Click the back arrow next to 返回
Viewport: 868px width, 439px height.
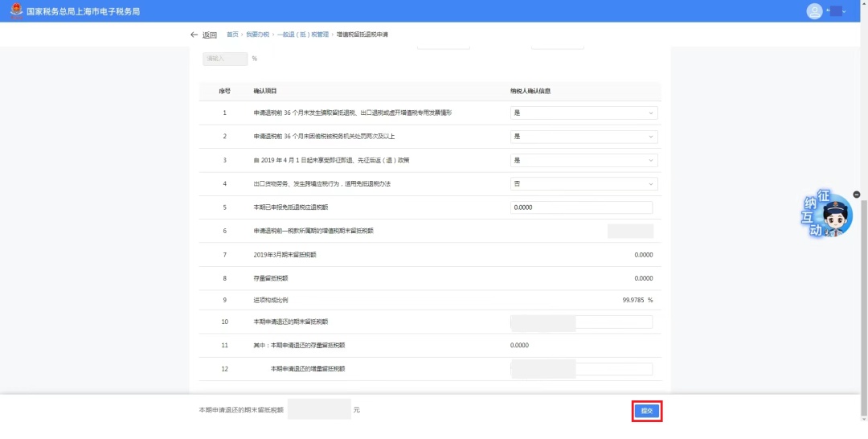coord(194,35)
